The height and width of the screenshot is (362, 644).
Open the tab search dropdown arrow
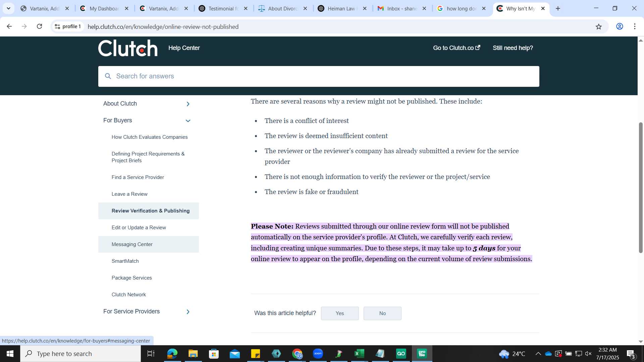[x=8, y=8]
